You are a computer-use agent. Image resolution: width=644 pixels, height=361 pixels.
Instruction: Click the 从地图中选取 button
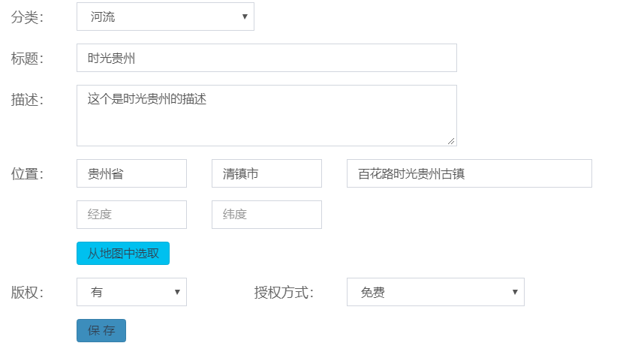123,254
